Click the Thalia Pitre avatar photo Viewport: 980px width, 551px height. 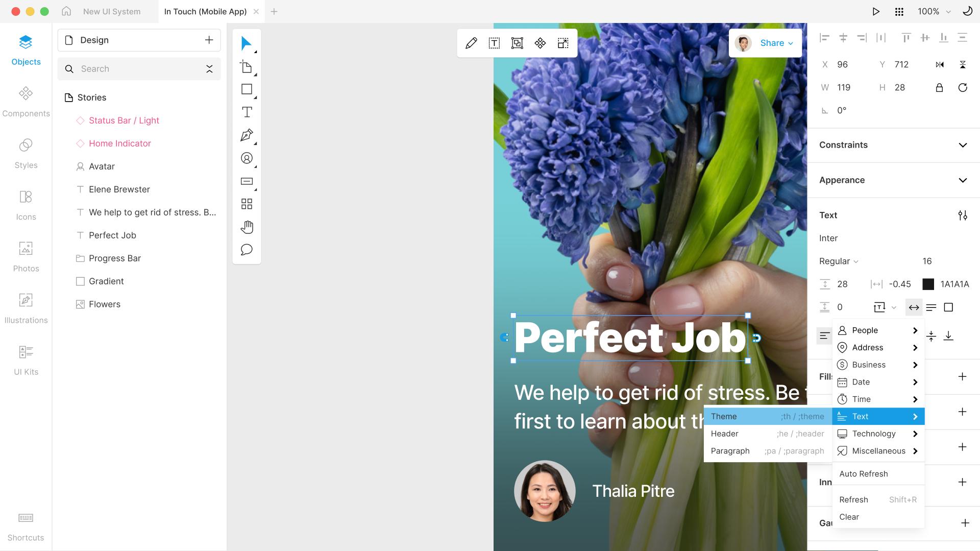[x=545, y=491]
